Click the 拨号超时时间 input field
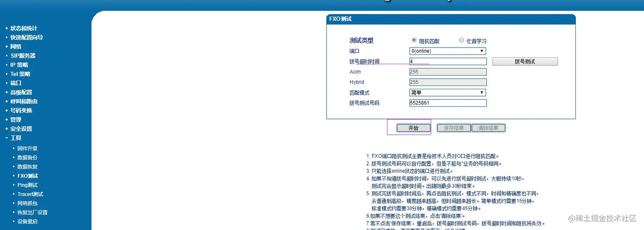 (448, 61)
